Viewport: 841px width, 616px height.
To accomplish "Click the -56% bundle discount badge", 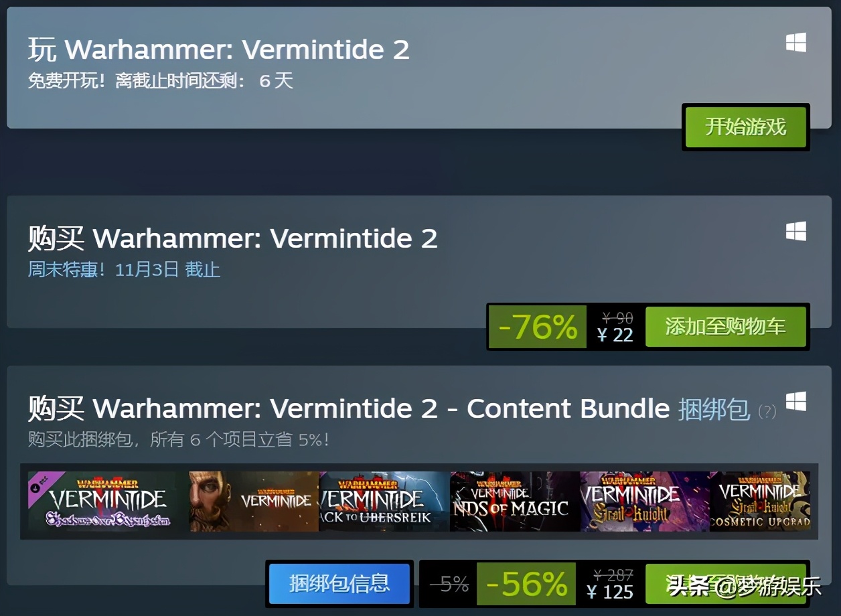I will tap(526, 584).
